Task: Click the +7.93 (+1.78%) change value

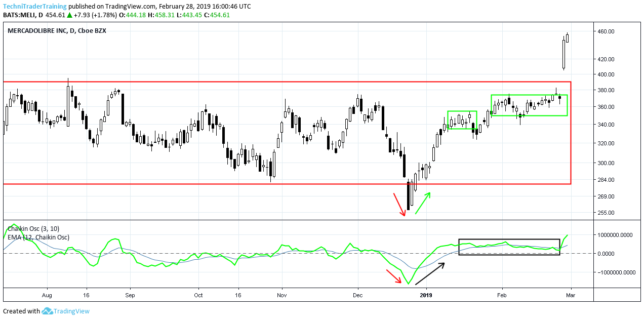Action: pyautogui.click(x=95, y=15)
